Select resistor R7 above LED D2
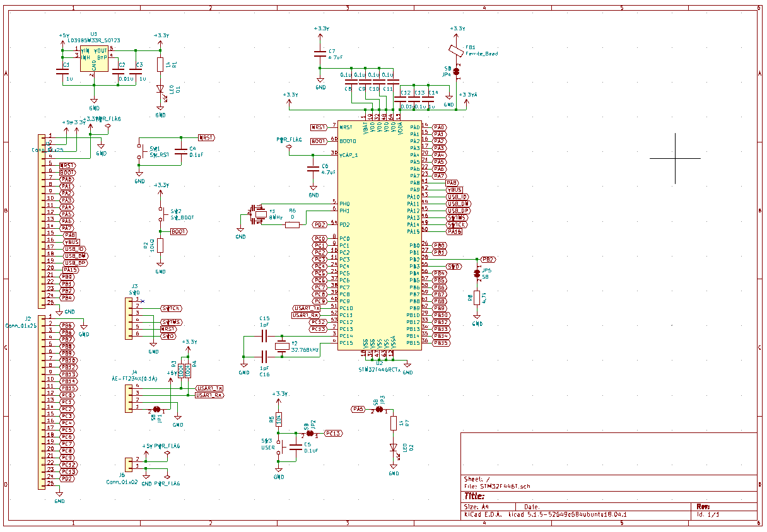This screenshot has height=532, width=767. coord(394,423)
